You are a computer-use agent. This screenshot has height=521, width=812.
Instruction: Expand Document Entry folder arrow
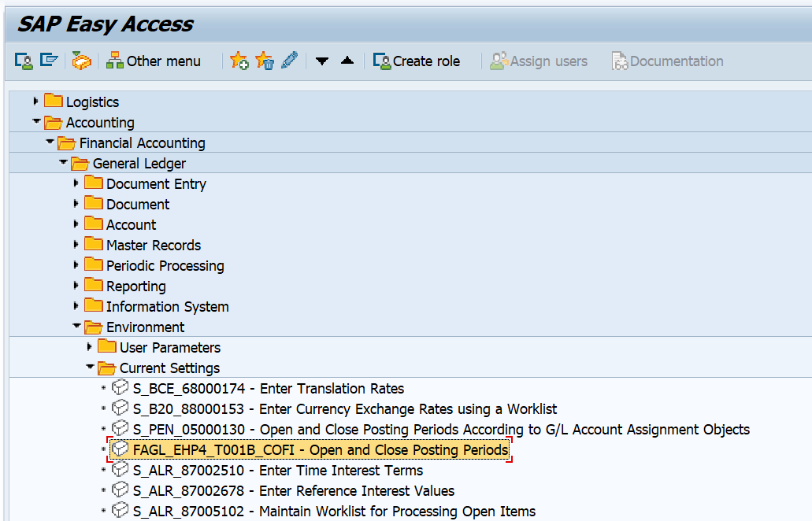point(76,183)
